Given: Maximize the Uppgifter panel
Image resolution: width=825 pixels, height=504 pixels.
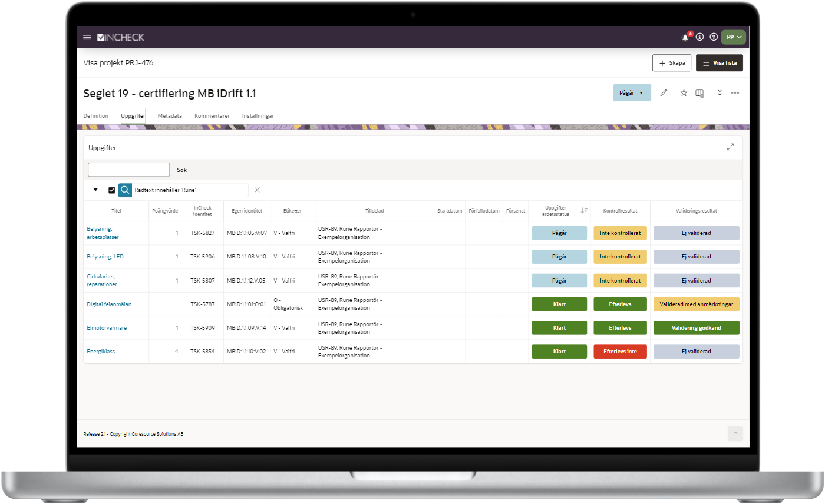Looking at the screenshot, I should (731, 147).
